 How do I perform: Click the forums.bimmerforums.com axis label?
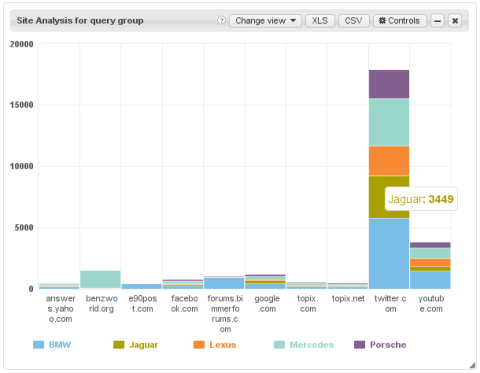tap(225, 314)
